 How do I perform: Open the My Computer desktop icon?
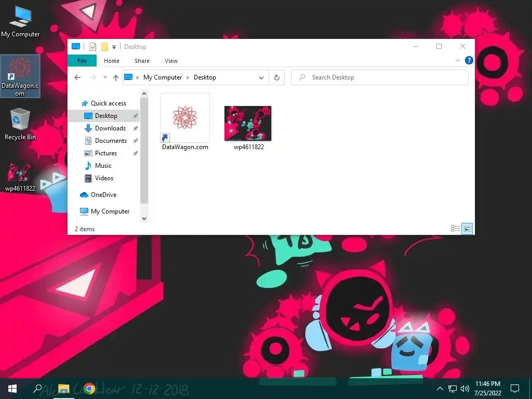[20, 22]
